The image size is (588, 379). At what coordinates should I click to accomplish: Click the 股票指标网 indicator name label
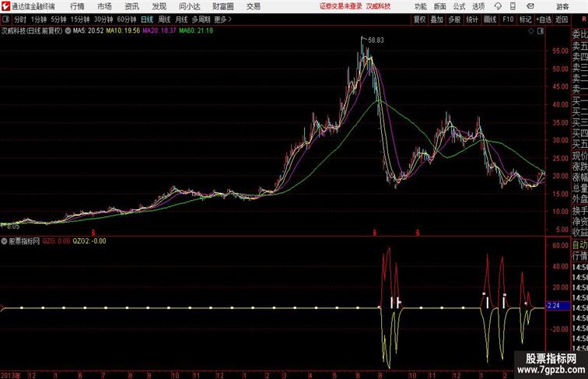pos(24,241)
